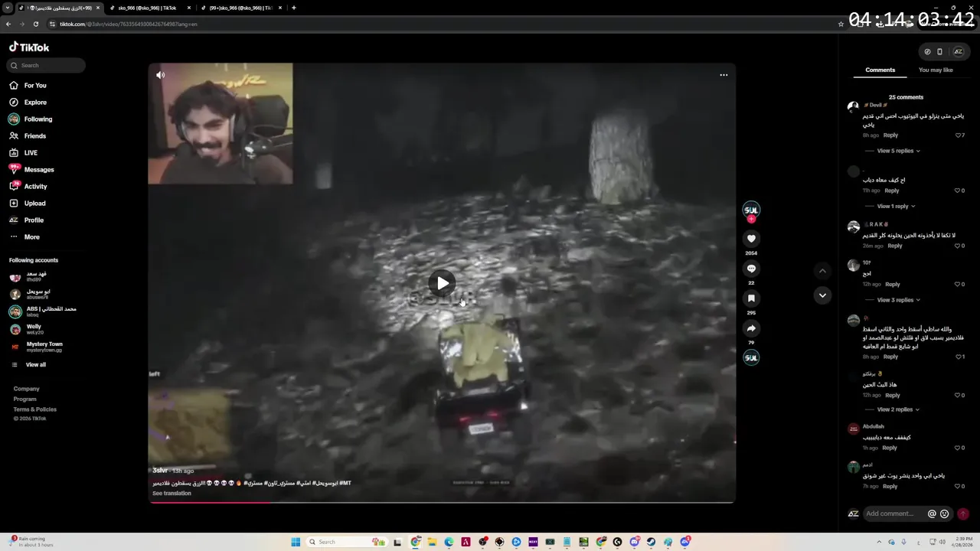
Task: Insert a mention with the @ icon
Action: [x=932, y=514]
